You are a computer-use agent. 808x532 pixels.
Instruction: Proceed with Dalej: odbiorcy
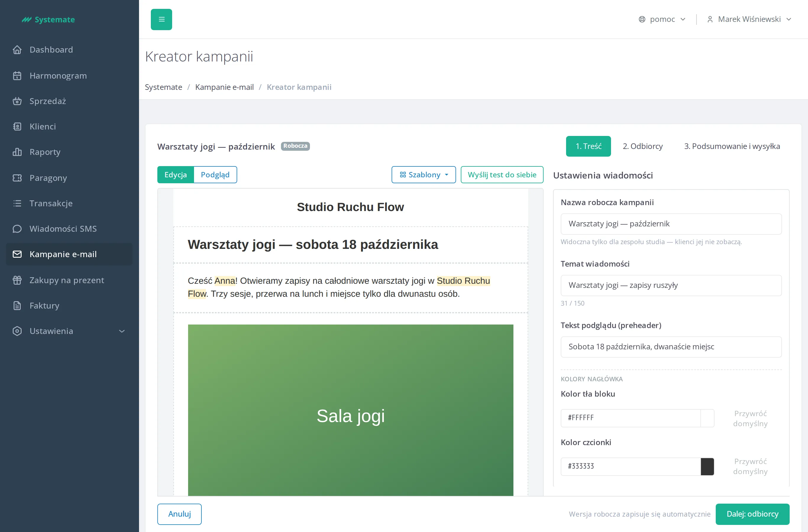click(x=752, y=514)
